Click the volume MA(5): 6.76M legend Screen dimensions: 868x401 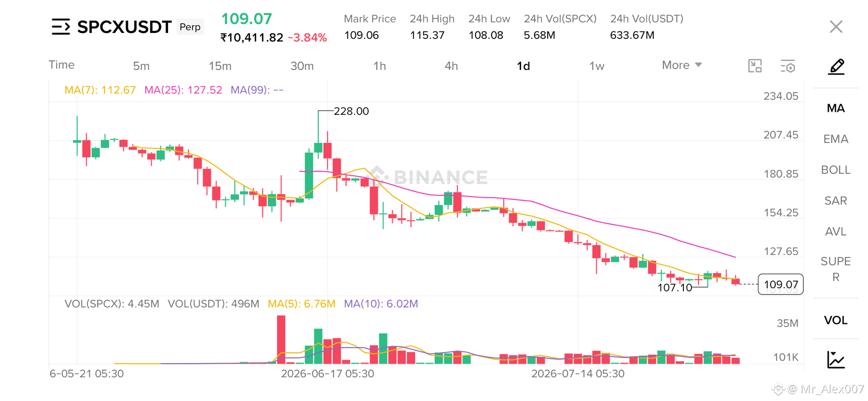[x=302, y=304]
